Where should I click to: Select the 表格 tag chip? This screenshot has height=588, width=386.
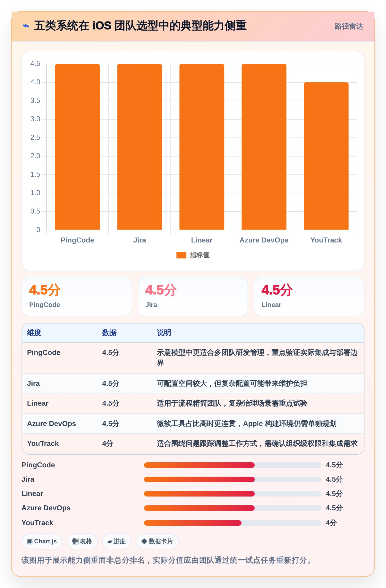pyautogui.click(x=82, y=541)
